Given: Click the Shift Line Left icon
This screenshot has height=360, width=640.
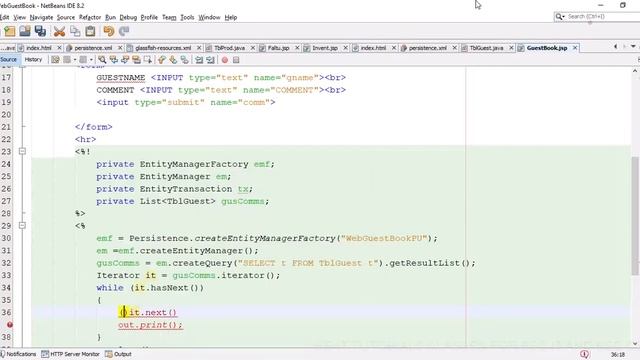Looking at the screenshot, I should click(199, 60).
